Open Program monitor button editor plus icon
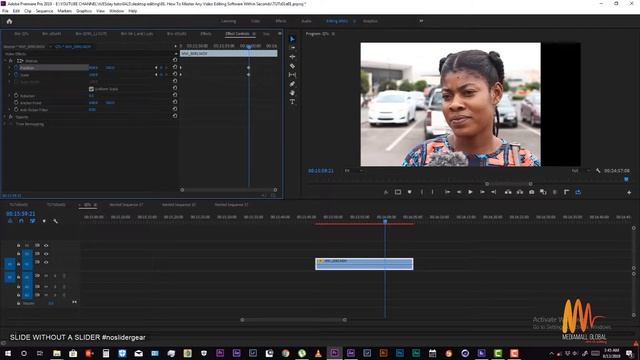 (629, 192)
